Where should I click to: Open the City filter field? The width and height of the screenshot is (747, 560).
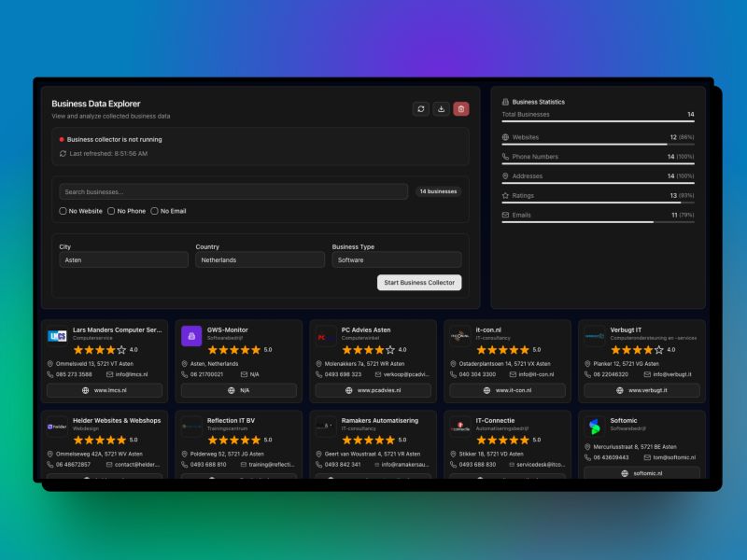(x=122, y=259)
